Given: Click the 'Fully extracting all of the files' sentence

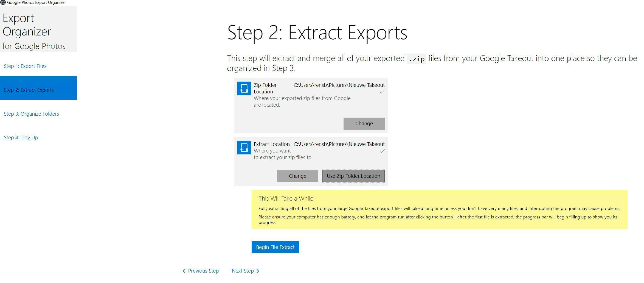Looking at the screenshot, I should pos(439,209).
